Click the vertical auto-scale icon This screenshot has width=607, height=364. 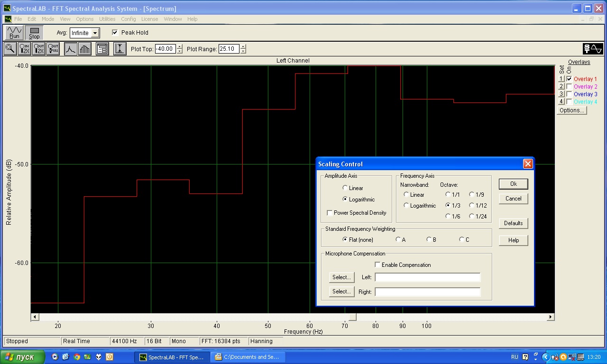(120, 49)
